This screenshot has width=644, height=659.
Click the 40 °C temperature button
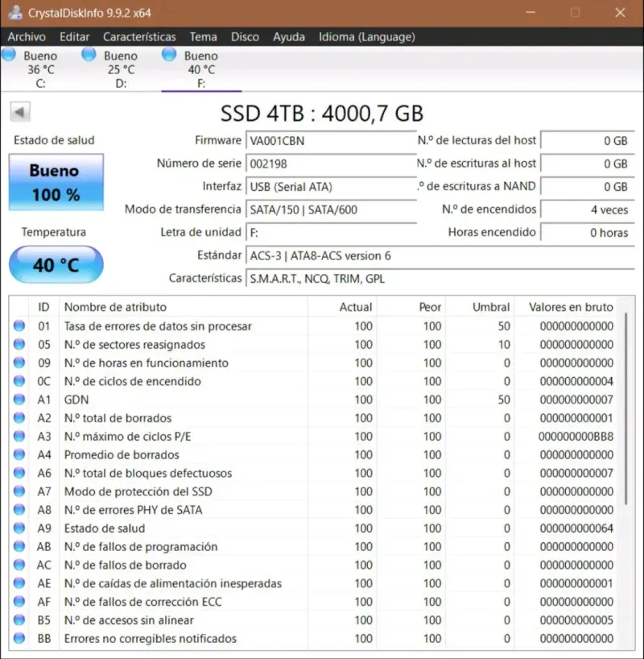[56, 265]
